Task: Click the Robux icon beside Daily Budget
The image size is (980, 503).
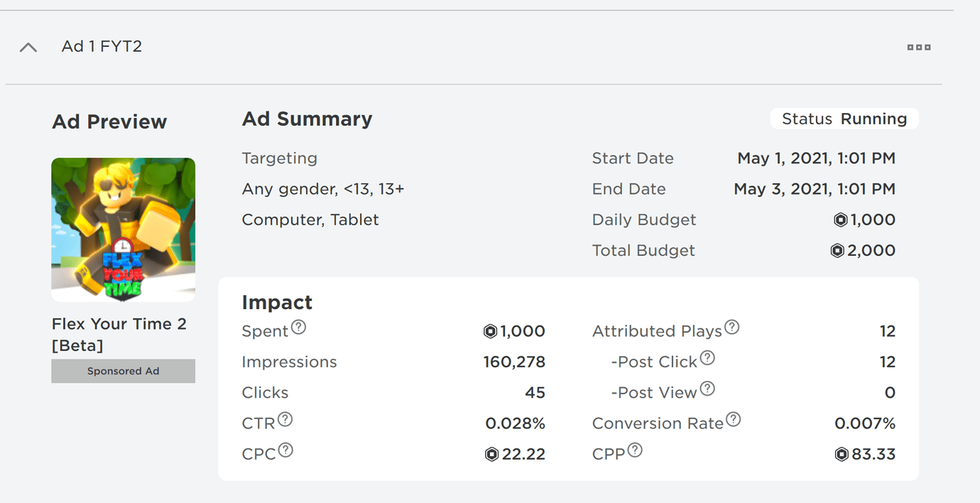Action: coord(841,220)
